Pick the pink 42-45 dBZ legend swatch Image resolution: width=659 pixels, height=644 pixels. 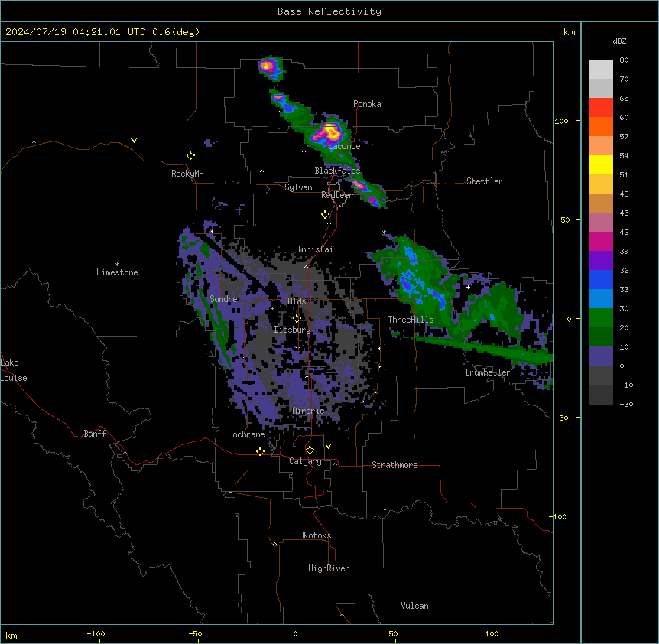(601, 222)
